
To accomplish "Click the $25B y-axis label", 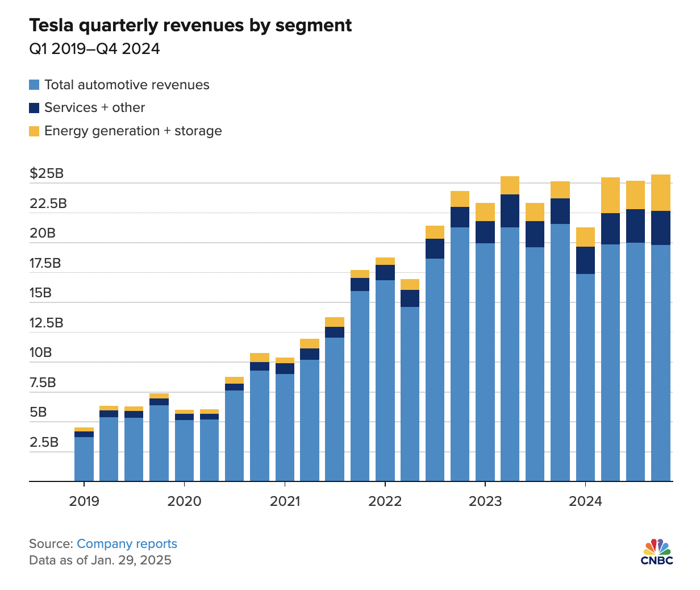I will (47, 173).
